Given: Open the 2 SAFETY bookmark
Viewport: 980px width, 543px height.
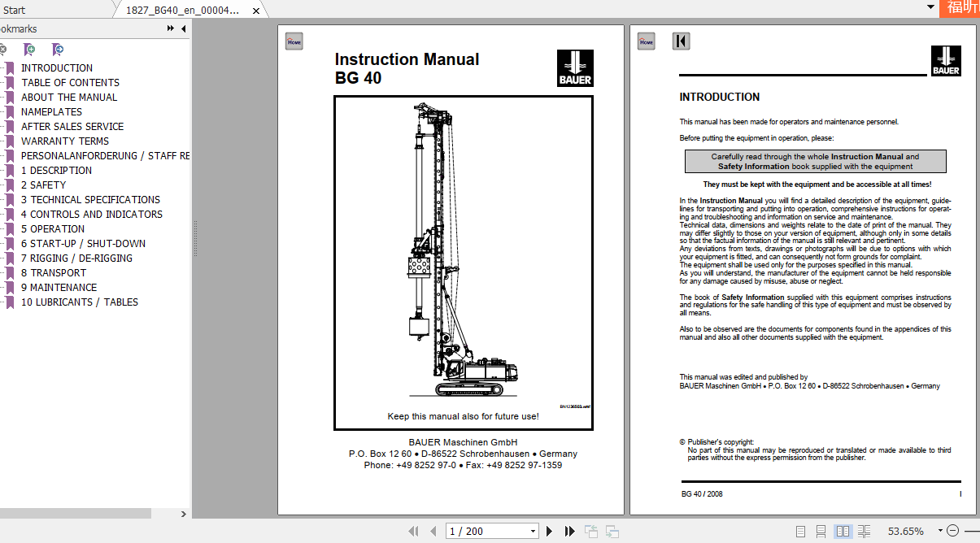Looking at the screenshot, I should pos(45,185).
